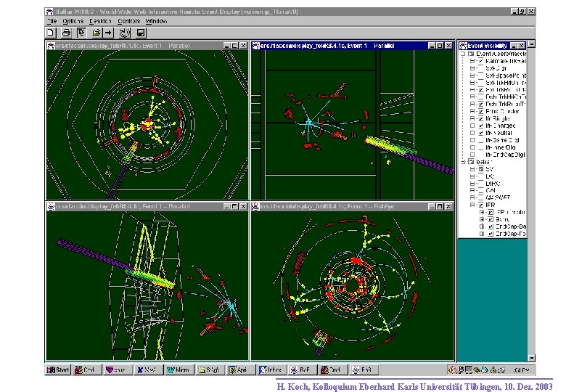Toggle the Emc Cluster row checkbox
Image resolution: width=566 pixels, height=392 pixels.
click(x=480, y=111)
